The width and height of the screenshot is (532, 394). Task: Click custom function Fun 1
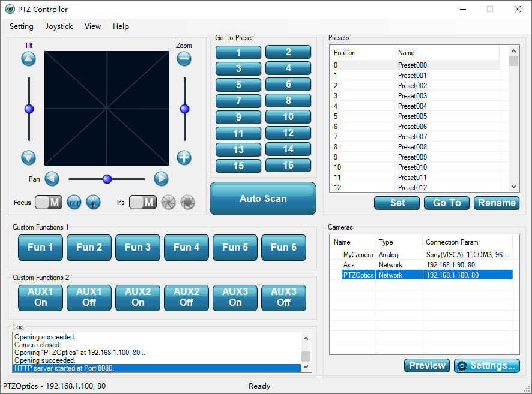(40, 248)
